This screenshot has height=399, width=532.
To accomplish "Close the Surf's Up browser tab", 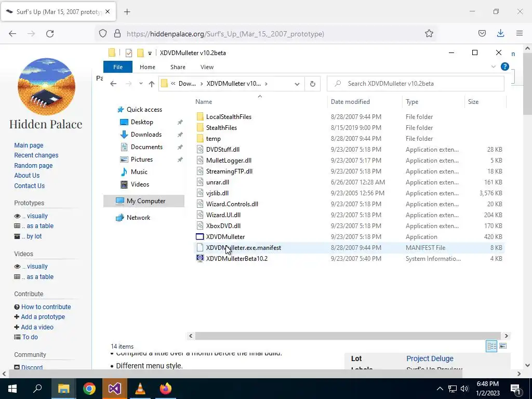I will (107, 11).
